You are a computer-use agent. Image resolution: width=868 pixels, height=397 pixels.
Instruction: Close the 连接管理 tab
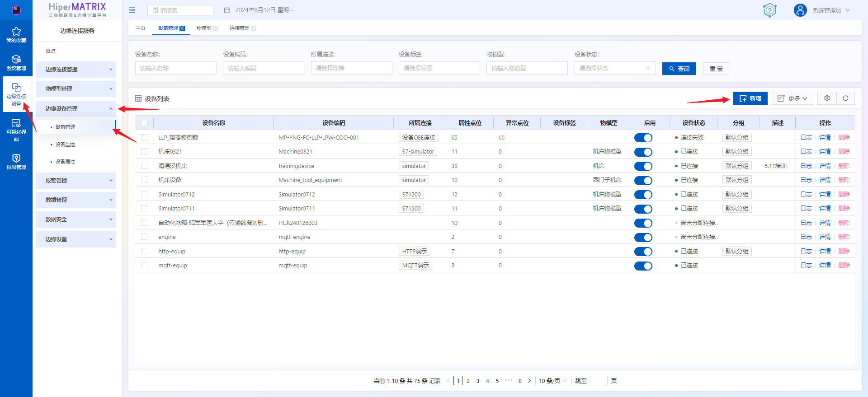(x=254, y=28)
